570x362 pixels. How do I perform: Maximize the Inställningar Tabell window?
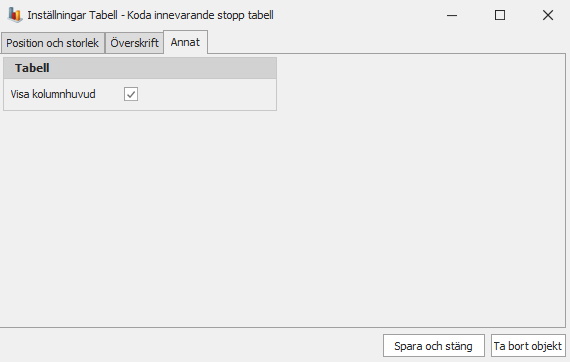pyautogui.click(x=500, y=15)
